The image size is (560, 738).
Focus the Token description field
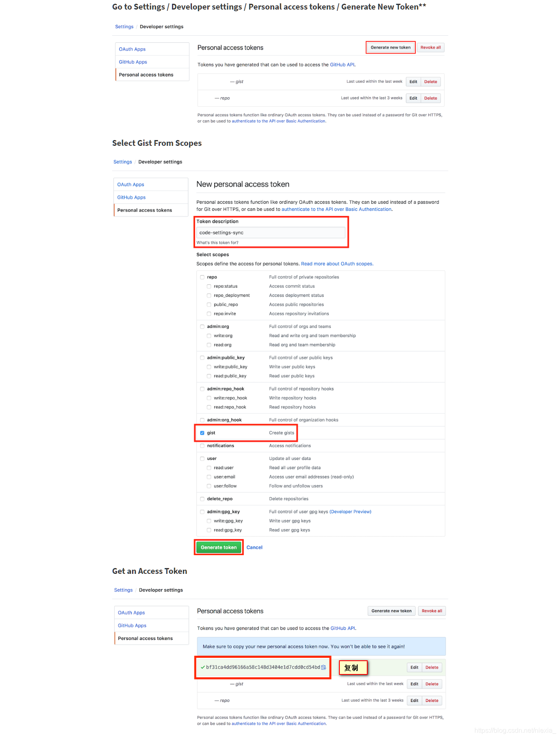click(x=271, y=233)
